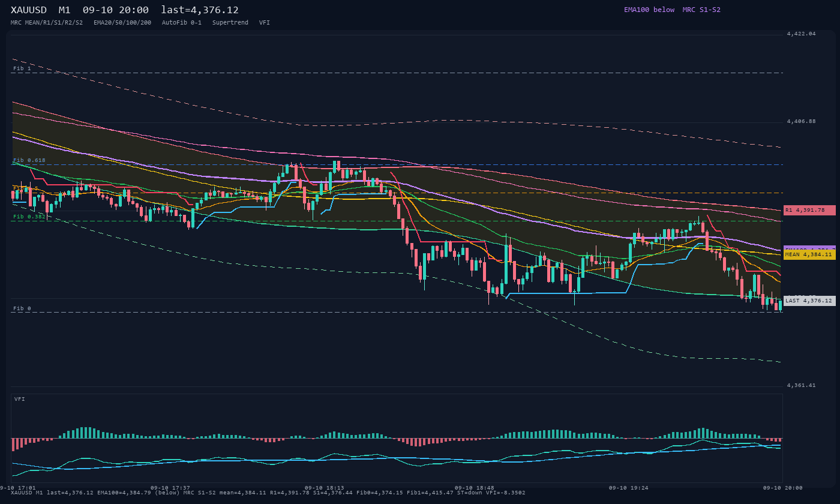The image size is (840, 504).
Task: Click the 'AutoFib 0-1' legend entry
Action: [x=182, y=22]
